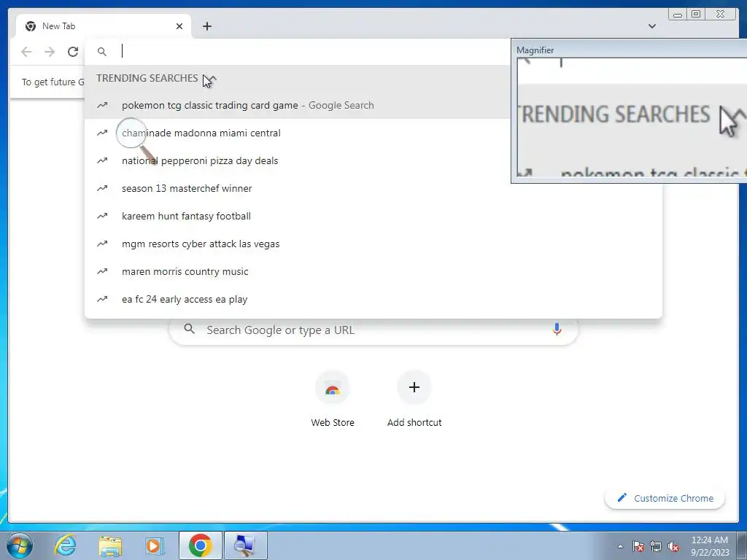Minimize the Chrome window

click(x=678, y=15)
